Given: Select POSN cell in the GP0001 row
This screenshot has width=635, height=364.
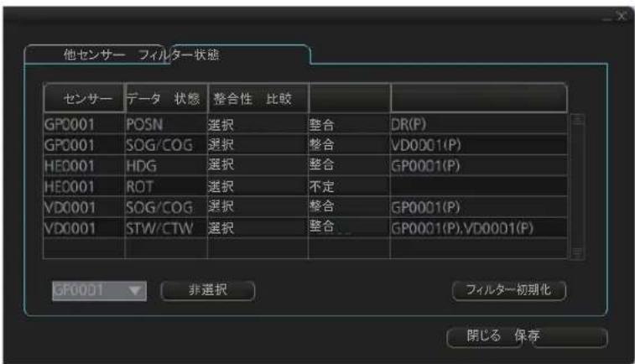Looking at the screenshot, I should pos(166,124).
